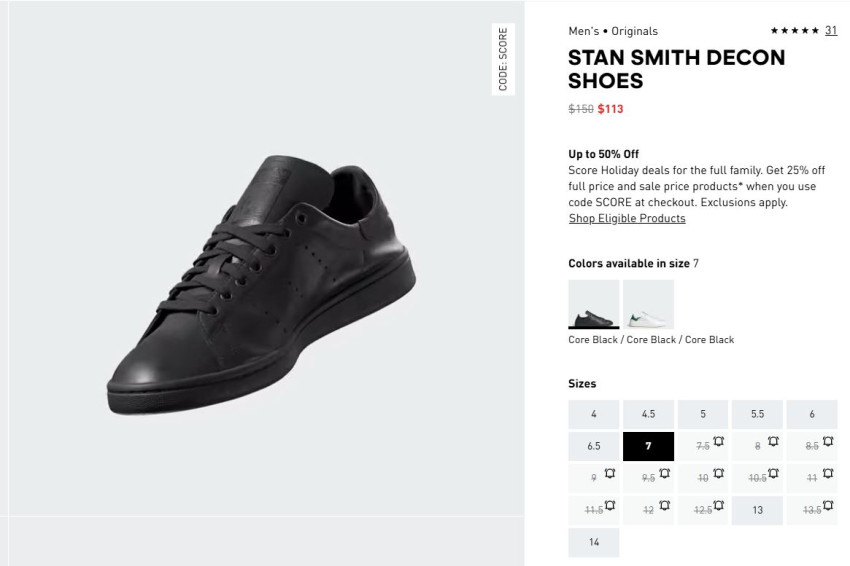This screenshot has height=566, width=850.
Task: Click the notify bell on size 12
Action: click(664, 505)
